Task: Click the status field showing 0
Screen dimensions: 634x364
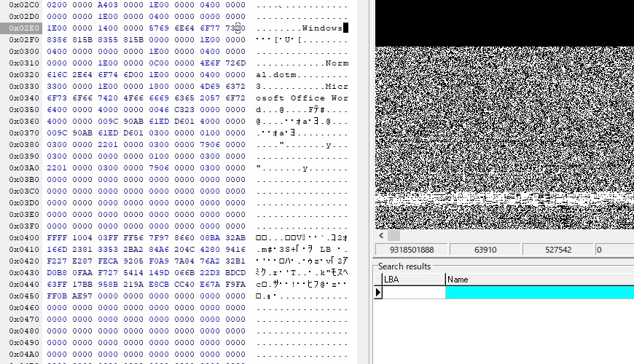Action: coord(614,250)
